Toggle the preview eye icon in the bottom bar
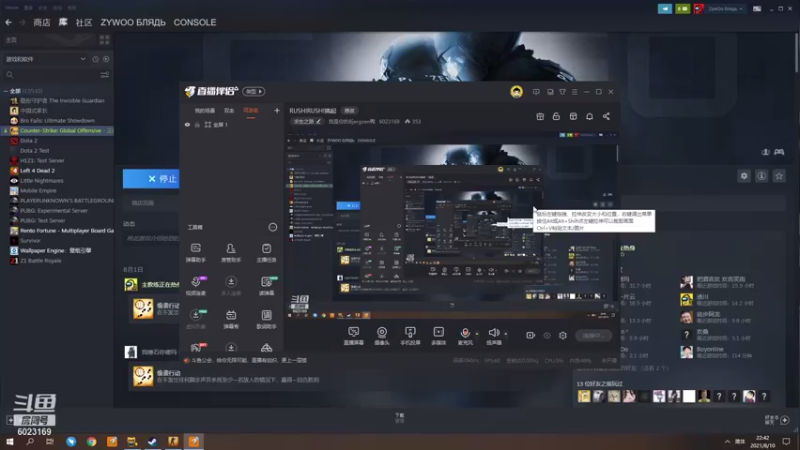 (547, 335)
